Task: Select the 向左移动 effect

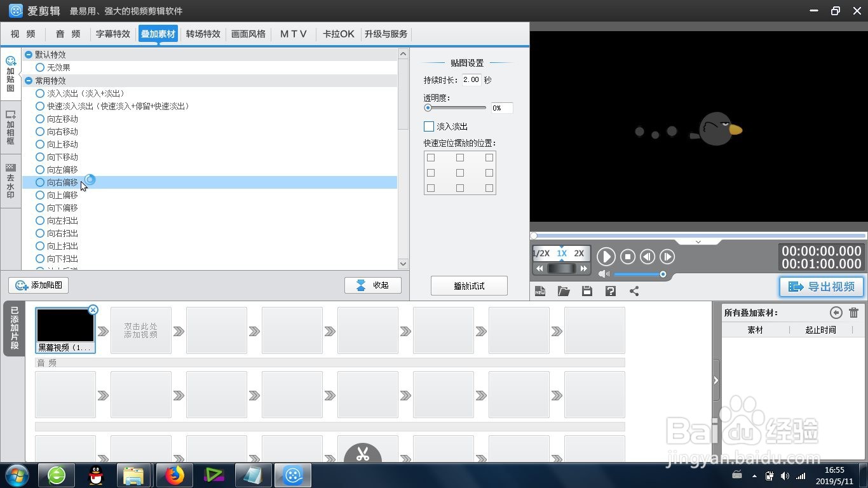Action: click(57, 119)
